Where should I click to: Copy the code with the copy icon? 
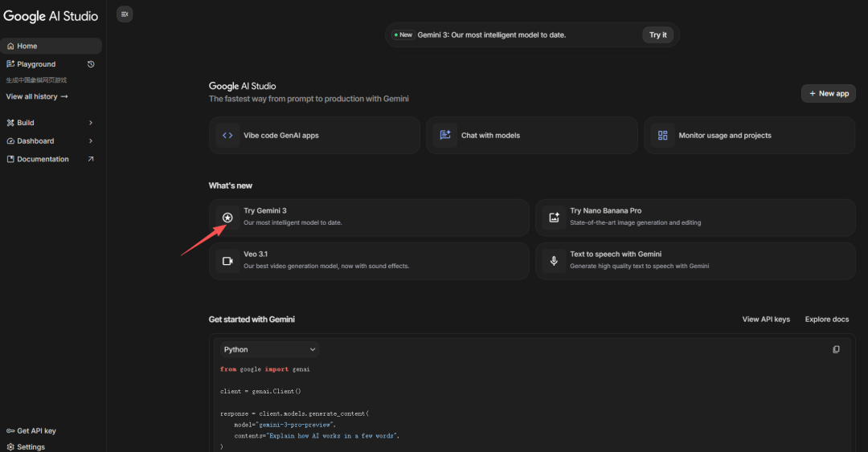[x=837, y=350]
